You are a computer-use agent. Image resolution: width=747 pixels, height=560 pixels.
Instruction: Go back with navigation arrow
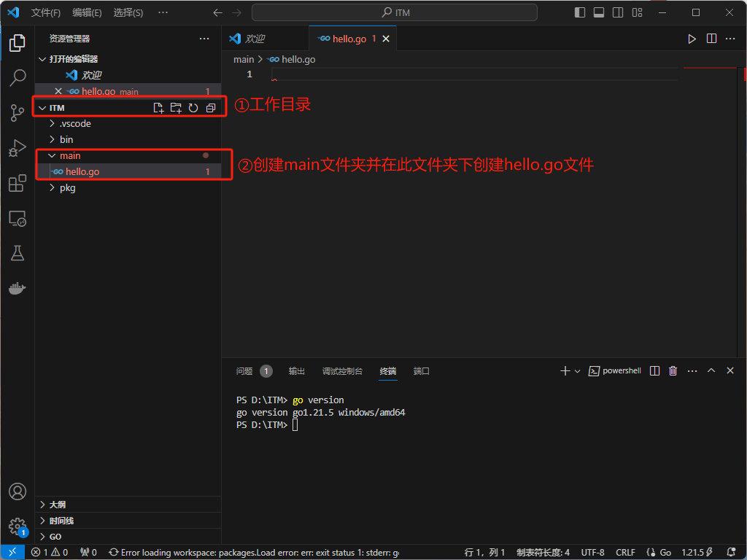click(x=217, y=13)
